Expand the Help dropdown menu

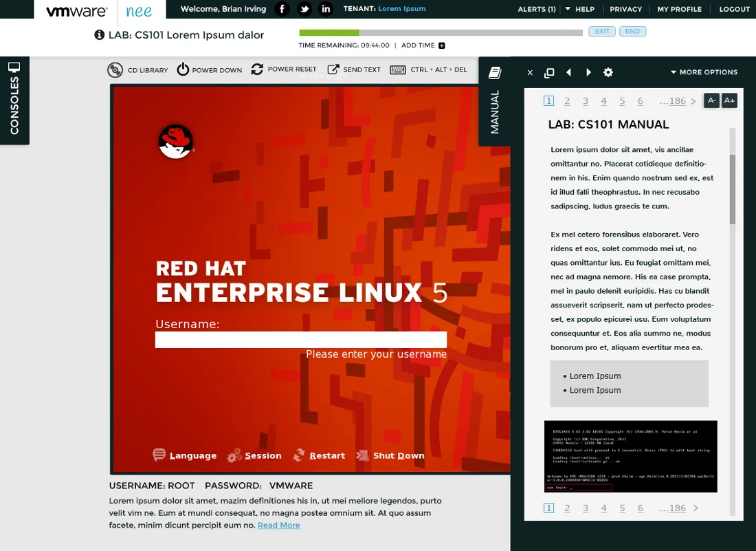coord(580,9)
